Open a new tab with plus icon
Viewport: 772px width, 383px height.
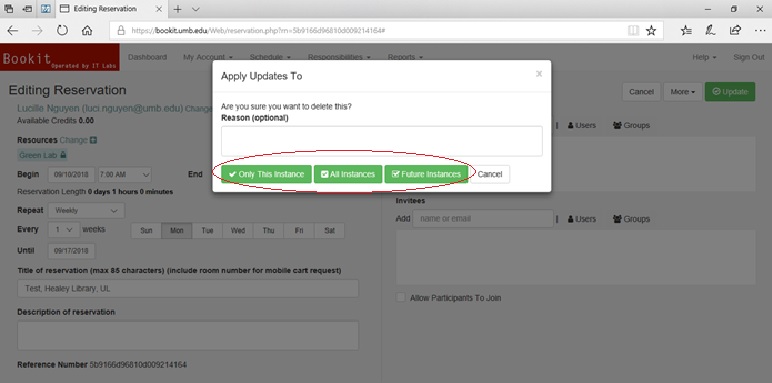pyautogui.click(x=178, y=9)
